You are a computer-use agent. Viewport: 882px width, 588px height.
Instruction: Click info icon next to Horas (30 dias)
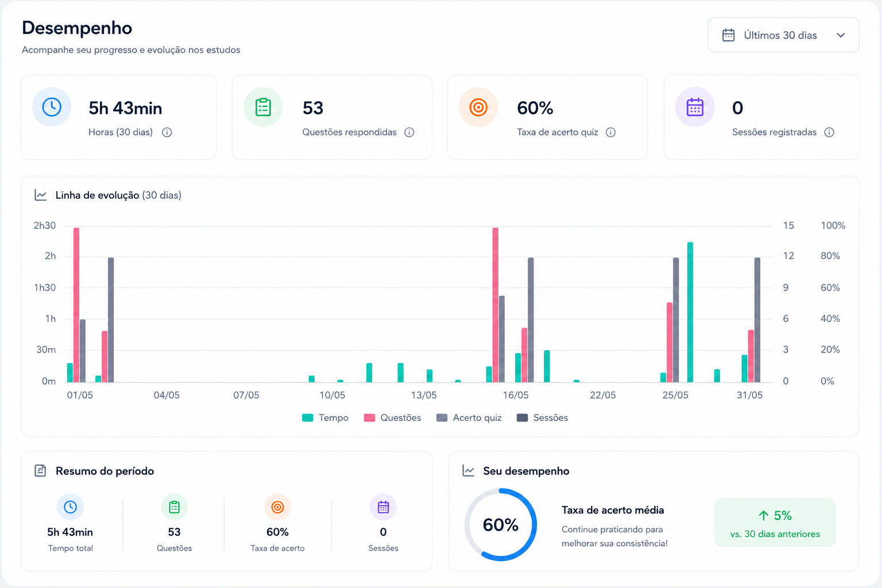click(167, 132)
